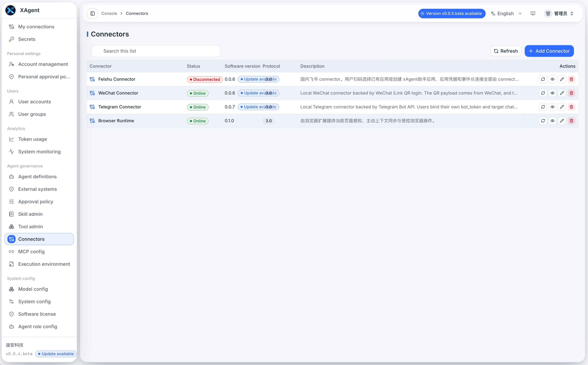Open System config in sidebar
This screenshot has width=588, height=365.
[39, 302]
